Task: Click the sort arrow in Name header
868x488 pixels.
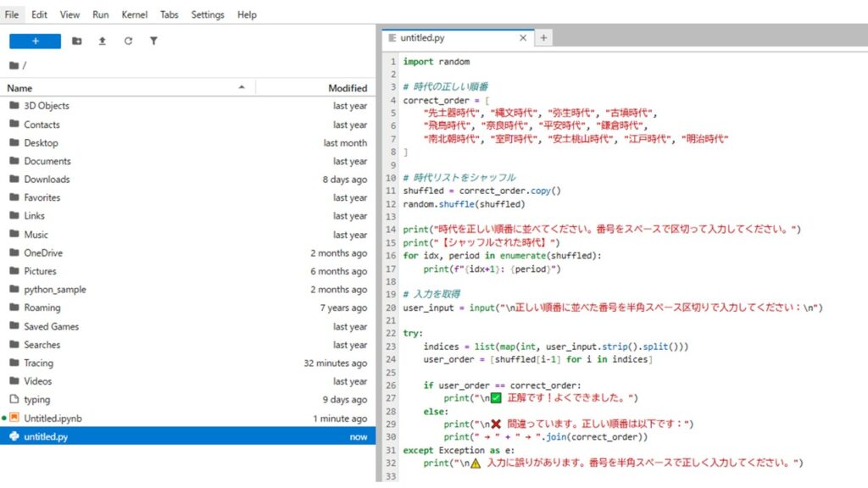Action: click(x=242, y=87)
